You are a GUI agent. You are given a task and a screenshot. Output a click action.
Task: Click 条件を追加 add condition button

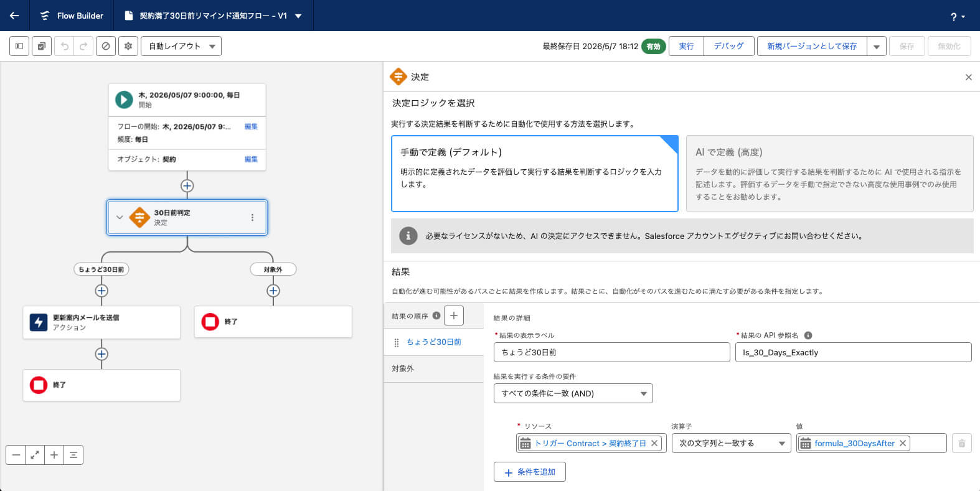(x=530, y=472)
